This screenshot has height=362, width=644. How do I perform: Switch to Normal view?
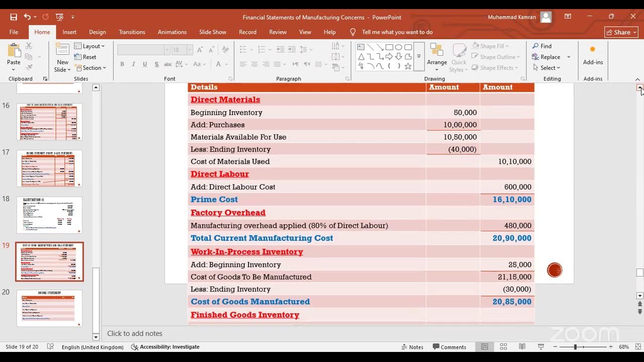485,347
